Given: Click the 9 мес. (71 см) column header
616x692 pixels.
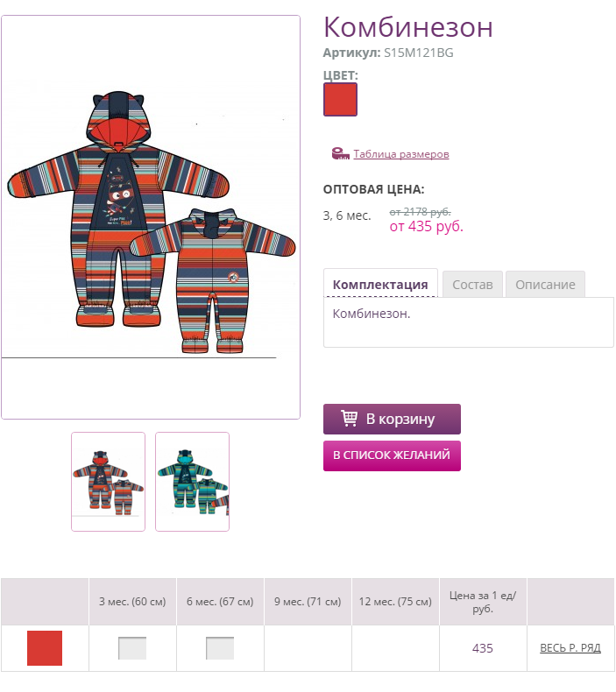Looking at the screenshot, I should coord(308,602).
